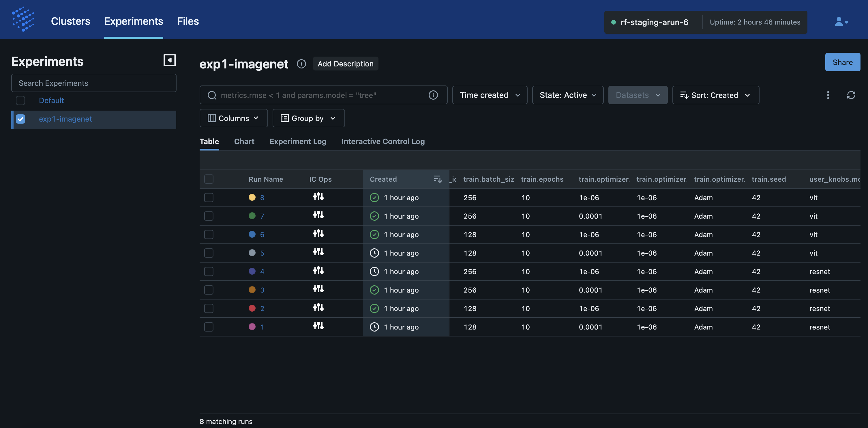Open IC Ops controls for run 6
Image resolution: width=868 pixels, height=428 pixels.
pos(318,234)
